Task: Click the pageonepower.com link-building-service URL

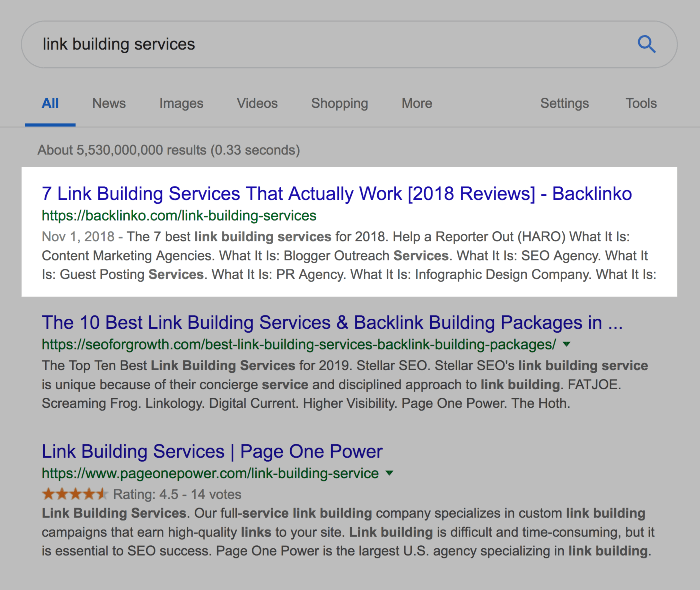Action: (x=210, y=473)
